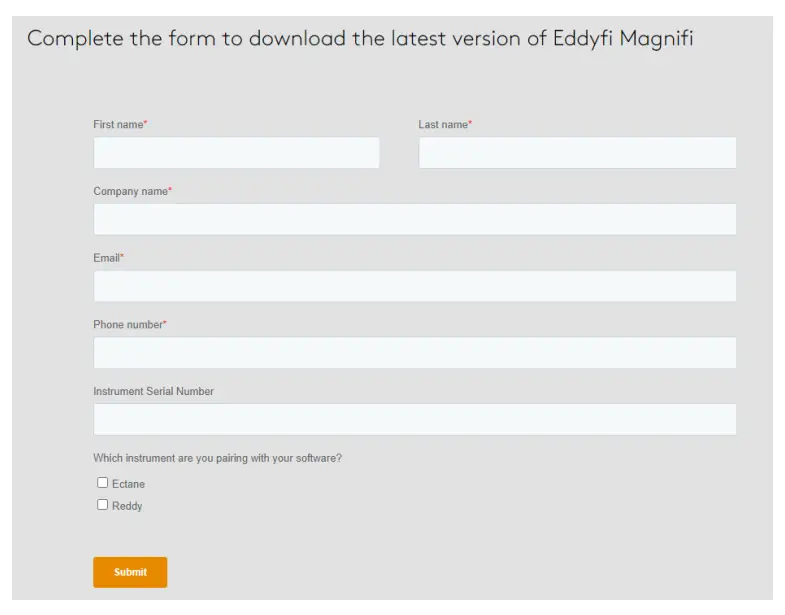The image size is (785, 615).
Task: Click the instrument pairing question text
Action: pos(217,458)
